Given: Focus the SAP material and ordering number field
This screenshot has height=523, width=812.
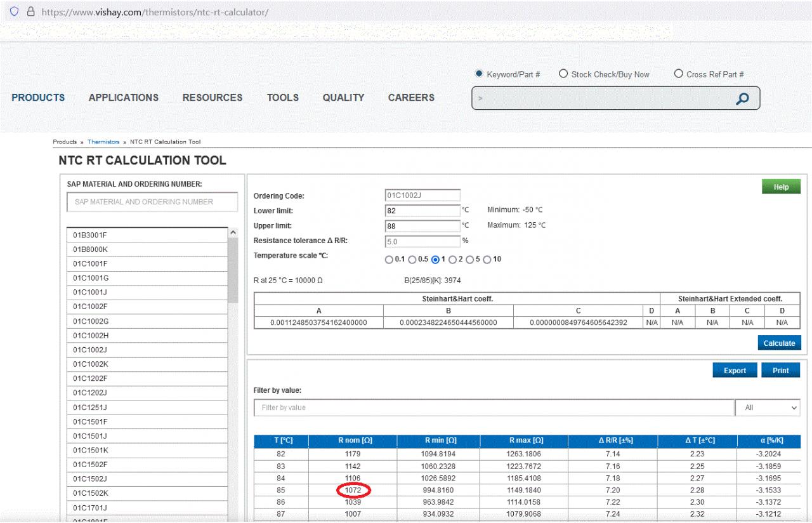Looking at the screenshot, I should 152,202.
